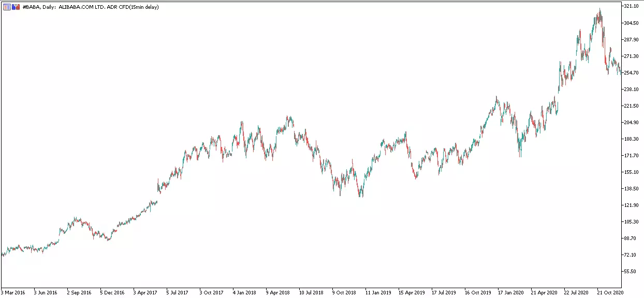
Task: Select the 3 Mar 2016 date marker
Action: (x=13, y=292)
